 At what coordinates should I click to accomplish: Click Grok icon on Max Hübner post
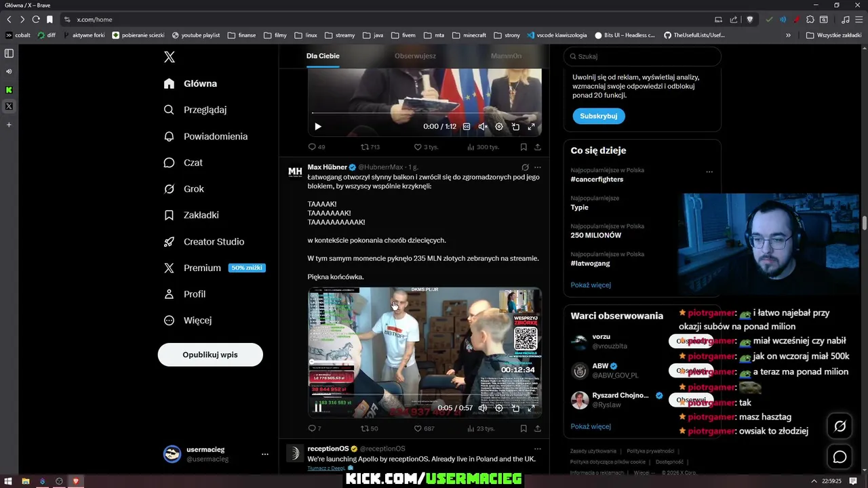coord(525,167)
